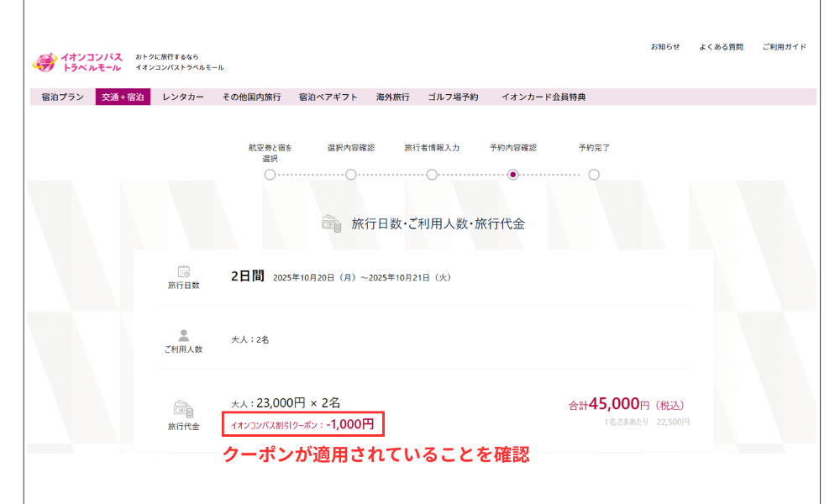View イオンカード会員特典

click(543, 97)
